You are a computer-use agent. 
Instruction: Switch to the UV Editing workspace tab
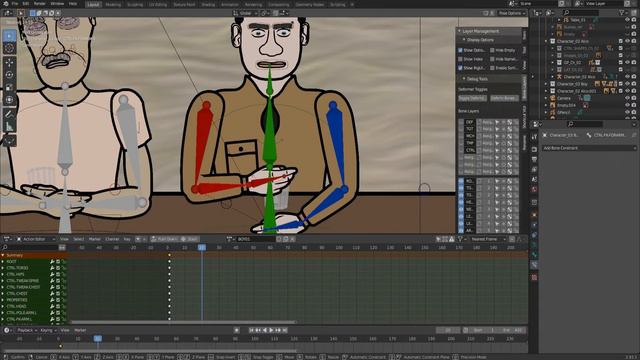pyautogui.click(x=158, y=4)
